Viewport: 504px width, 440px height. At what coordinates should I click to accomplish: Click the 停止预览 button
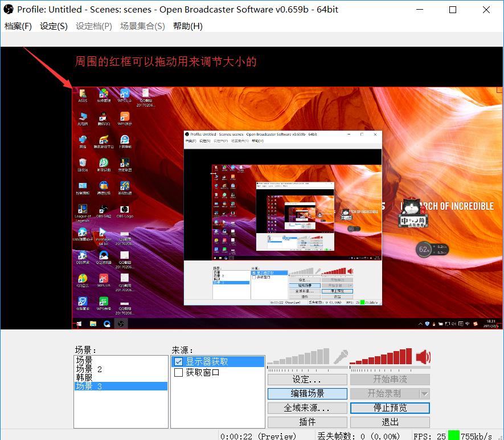tap(390, 408)
